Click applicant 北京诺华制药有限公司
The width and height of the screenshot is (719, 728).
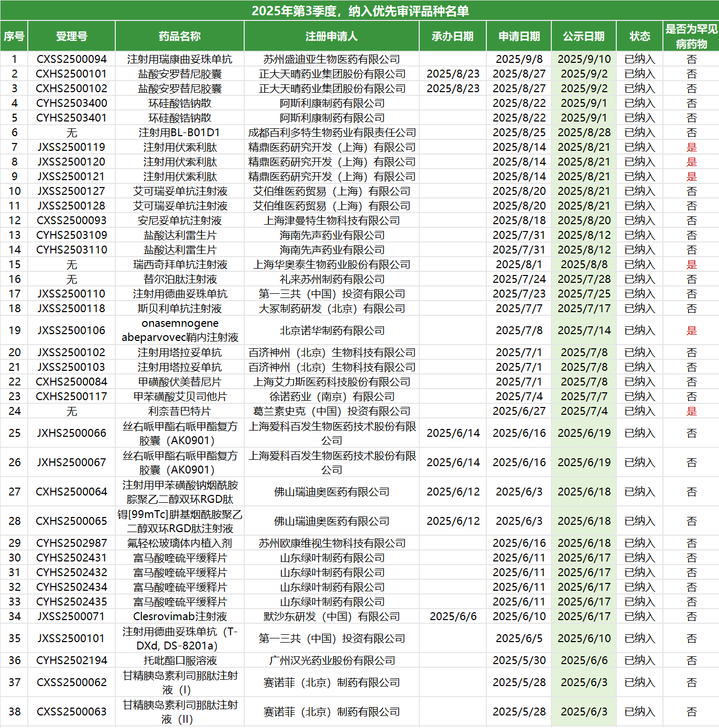coord(331,330)
